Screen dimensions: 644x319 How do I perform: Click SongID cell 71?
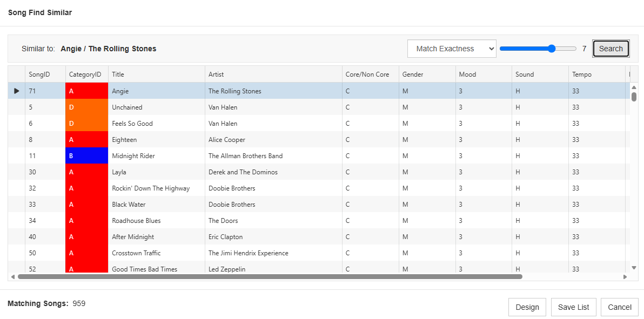(45, 91)
